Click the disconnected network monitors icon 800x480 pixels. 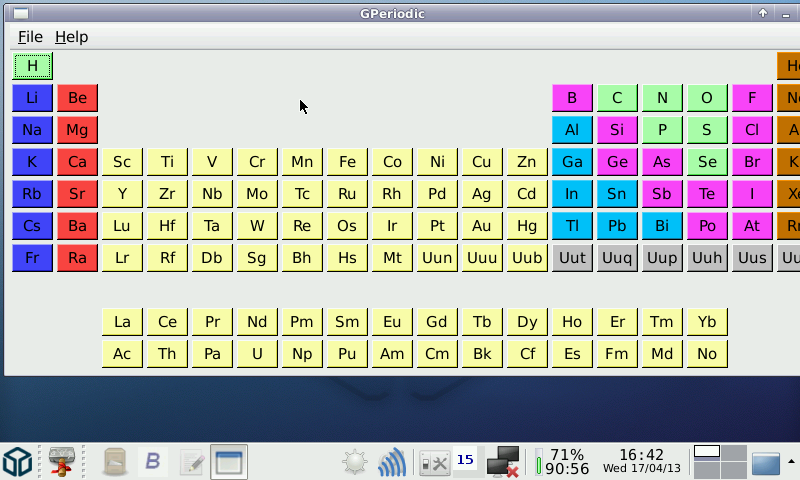point(503,462)
